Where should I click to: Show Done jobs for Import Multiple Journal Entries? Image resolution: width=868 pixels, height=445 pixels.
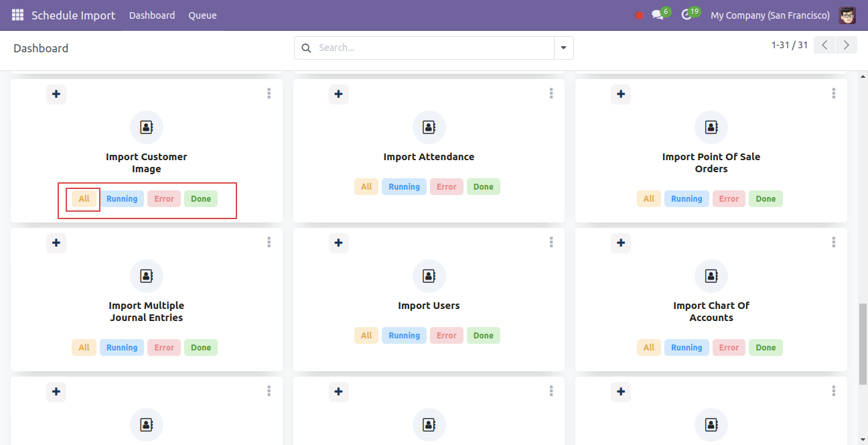pyautogui.click(x=201, y=348)
